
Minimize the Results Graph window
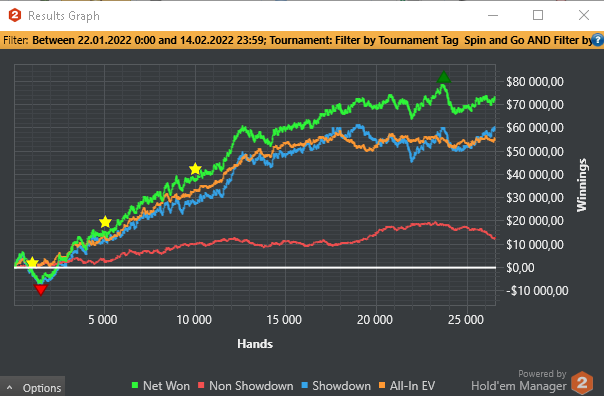pos(493,15)
